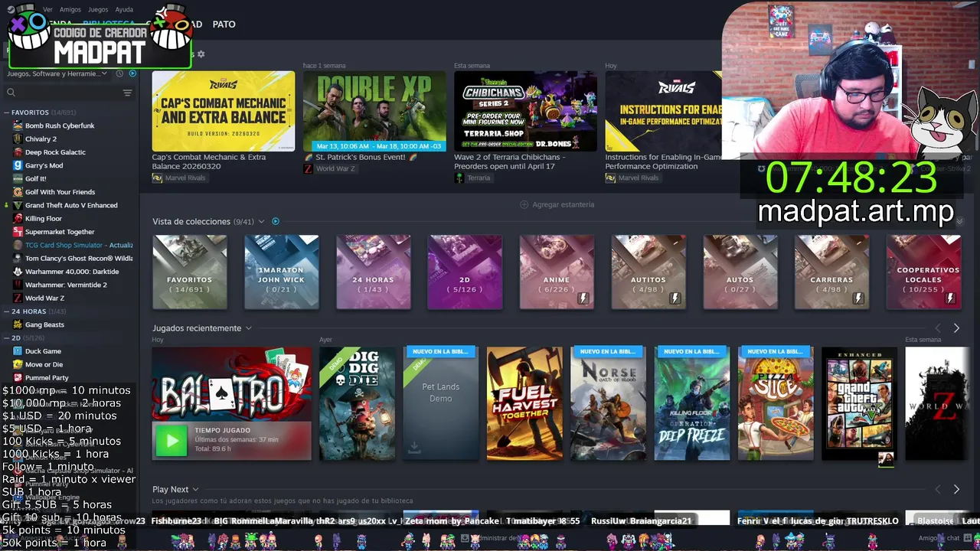This screenshot has height=551, width=980.
Task: Collapse shelves with double chevron at right
Action: click(959, 221)
